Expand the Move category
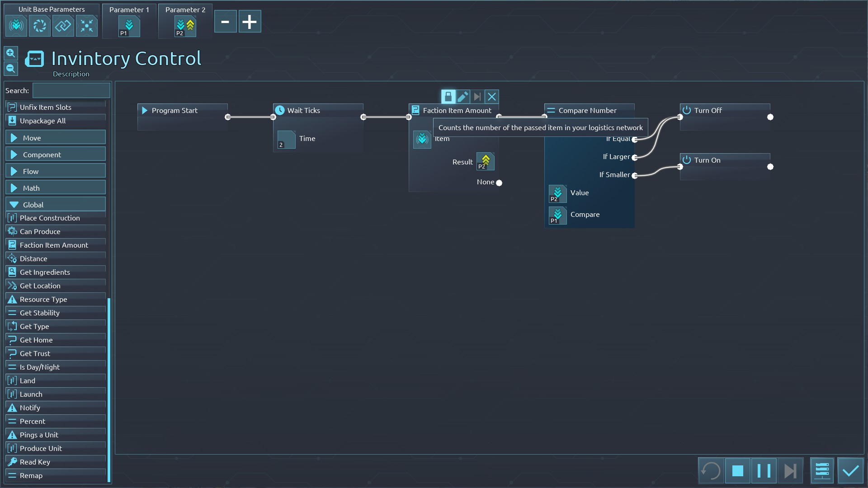The width and height of the screenshot is (868, 488). pyautogui.click(x=55, y=138)
